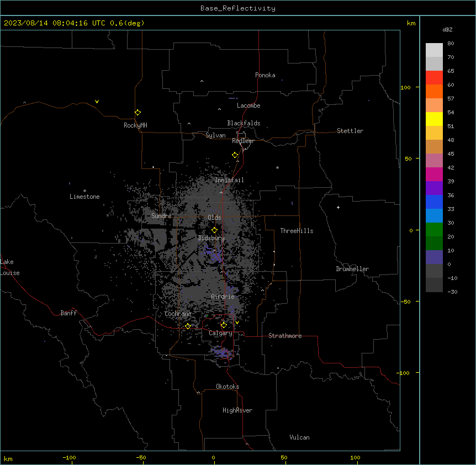Select the purple 36-39 dBZ legend swatch
This screenshot has width=476, height=465.
pos(434,188)
